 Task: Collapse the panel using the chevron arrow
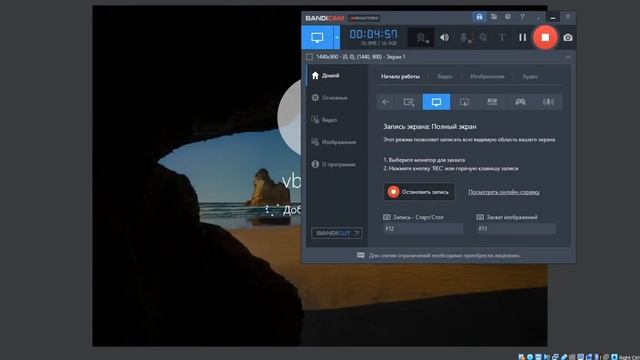[x=568, y=57]
